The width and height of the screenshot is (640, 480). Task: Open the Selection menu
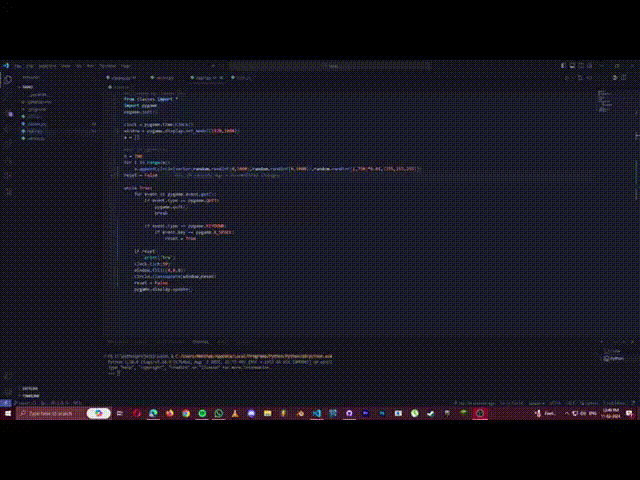pos(47,66)
